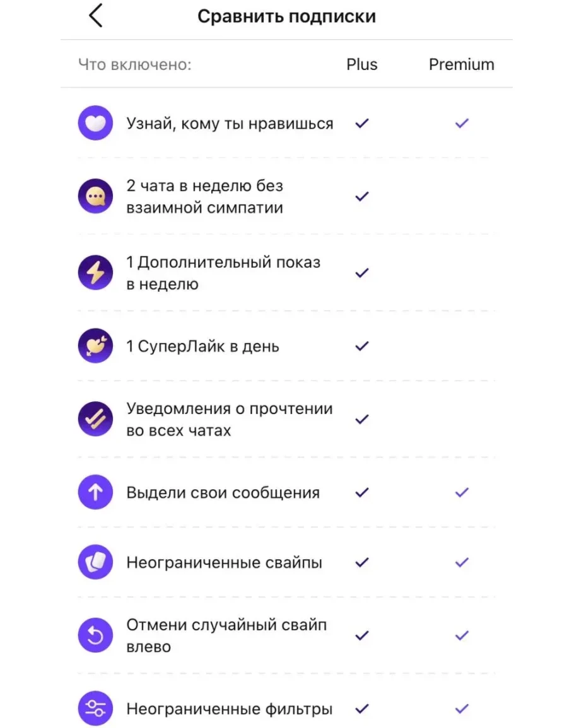574x728 pixels.
Task: Tap the up-arrow highlight messages icon
Action: click(x=95, y=492)
